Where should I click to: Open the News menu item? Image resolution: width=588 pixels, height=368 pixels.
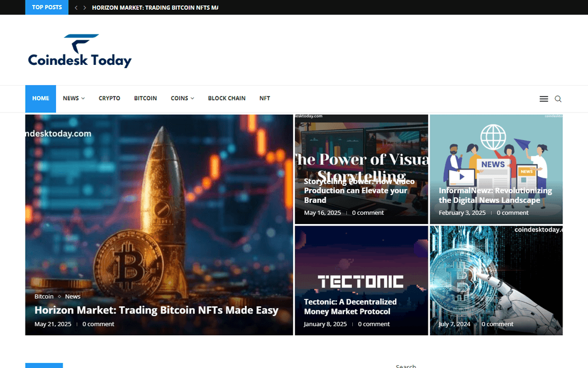(x=71, y=98)
